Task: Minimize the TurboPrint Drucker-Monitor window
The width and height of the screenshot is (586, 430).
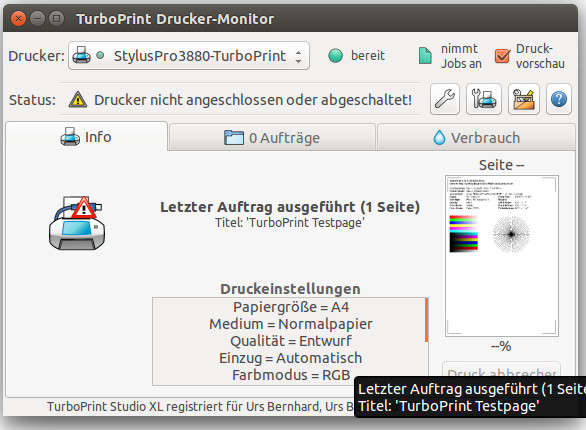Action: pyautogui.click(x=37, y=18)
